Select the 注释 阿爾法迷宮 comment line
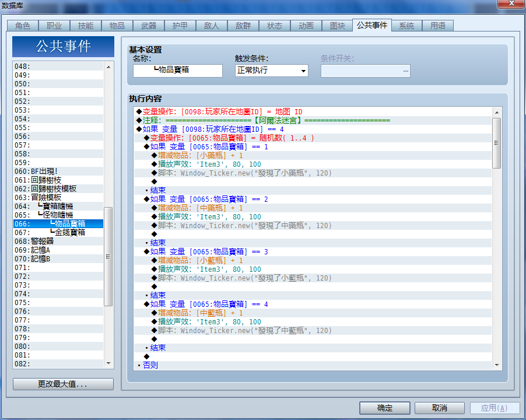526x420 pixels. click(x=313, y=120)
